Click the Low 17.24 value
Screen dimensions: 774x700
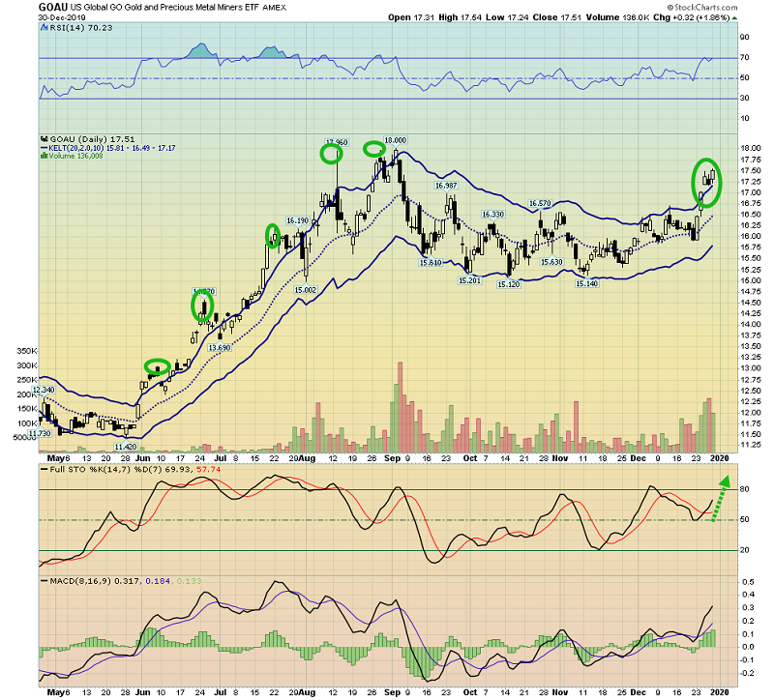[507, 17]
